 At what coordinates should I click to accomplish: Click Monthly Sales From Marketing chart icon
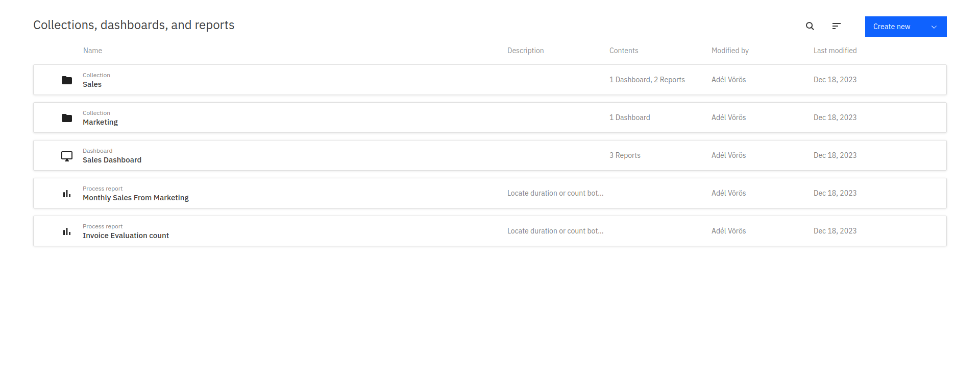click(x=67, y=194)
